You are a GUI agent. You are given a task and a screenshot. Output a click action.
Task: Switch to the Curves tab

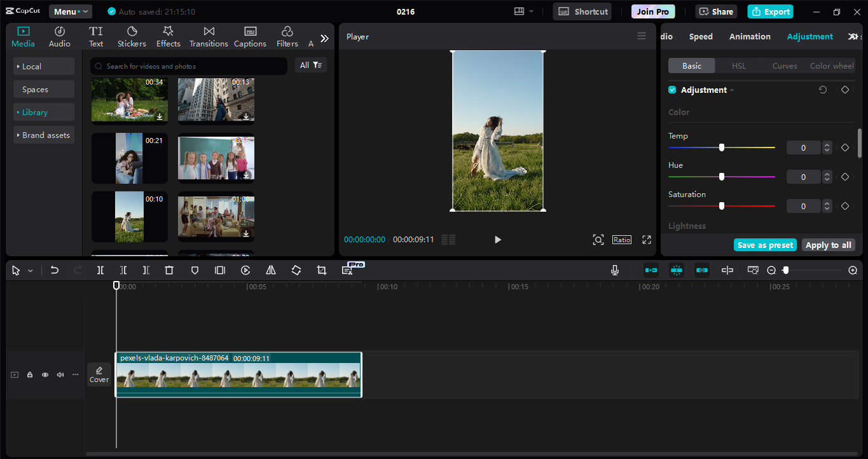pyautogui.click(x=785, y=65)
